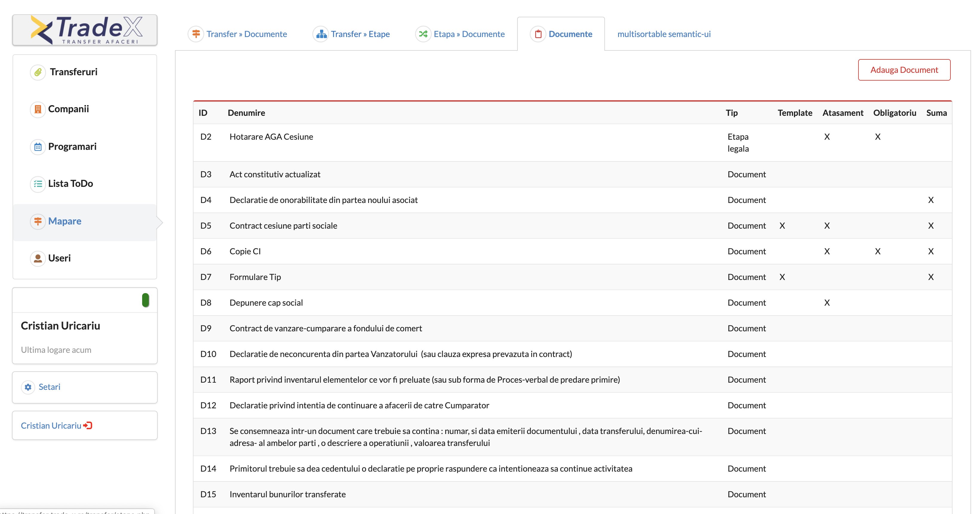This screenshot has height=514, width=980.
Task: Click the checklist icon beside Lista ToDo
Action: click(38, 184)
